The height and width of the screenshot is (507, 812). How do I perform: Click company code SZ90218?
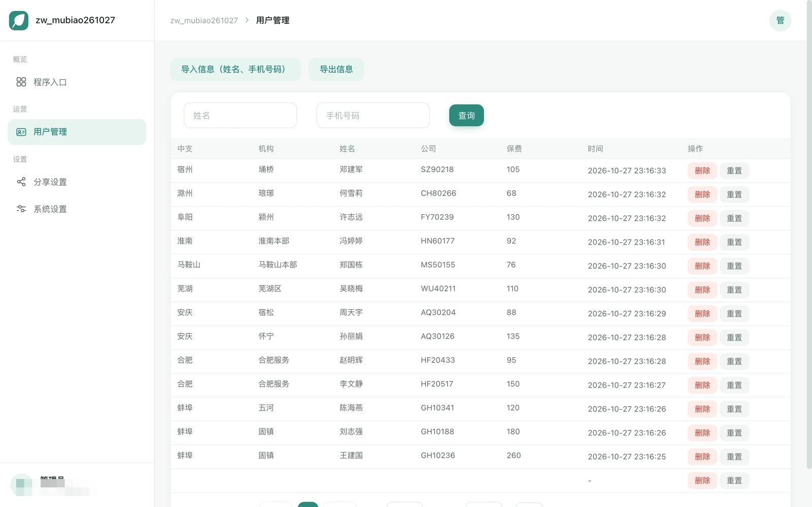tap(437, 170)
